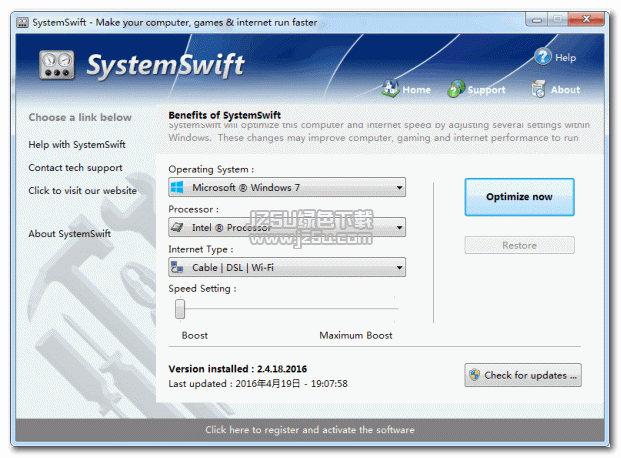This screenshot has width=621, height=458.
Task: Click the Benefits of SystemSwift heading
Action: point(225,115)
